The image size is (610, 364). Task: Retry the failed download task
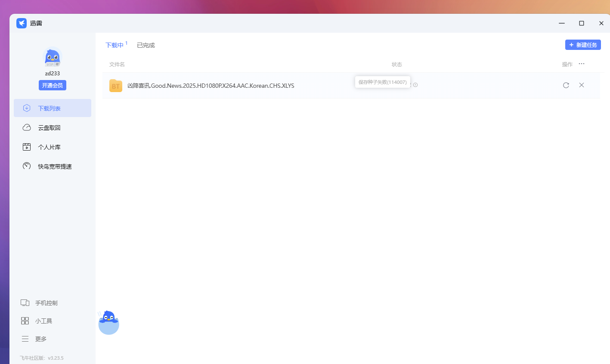tap(566, 85)
